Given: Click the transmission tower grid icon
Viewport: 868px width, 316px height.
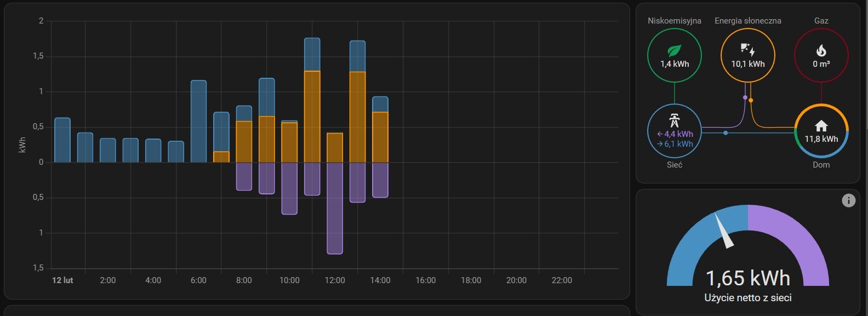Looking at the screenshot, I should pyautogui.click(x=674, y=120).
